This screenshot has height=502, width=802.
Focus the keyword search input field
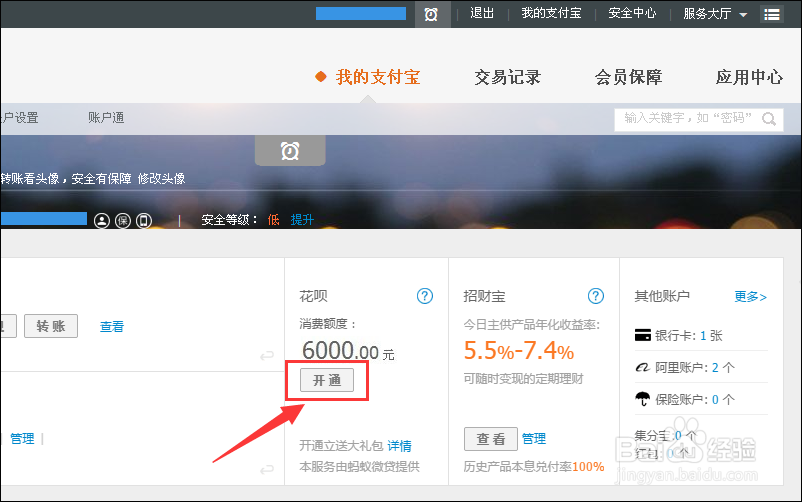pos(699,120)
